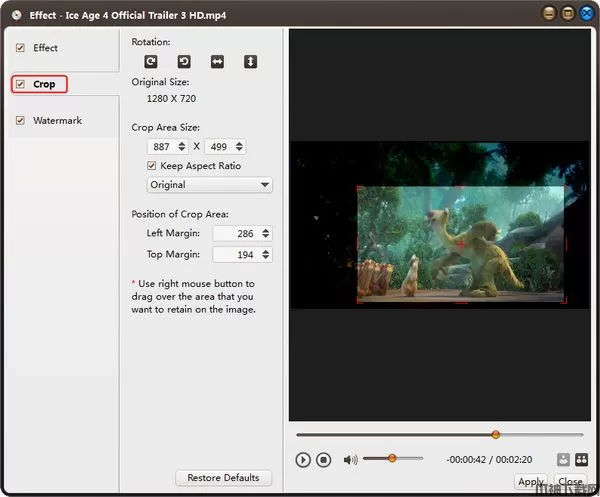Flip the video vertically
This screenshot has width=600, height=497.
tap(250, 62)
